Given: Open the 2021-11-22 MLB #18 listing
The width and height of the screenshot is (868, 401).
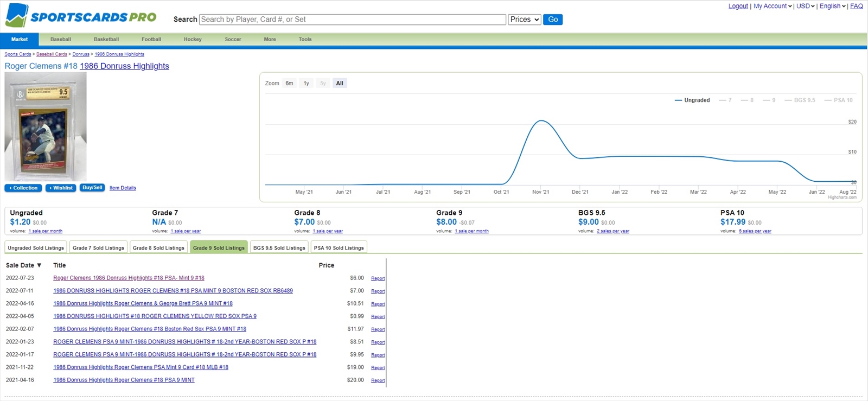Looking at the screenshot, I should (x=141, y=367).
